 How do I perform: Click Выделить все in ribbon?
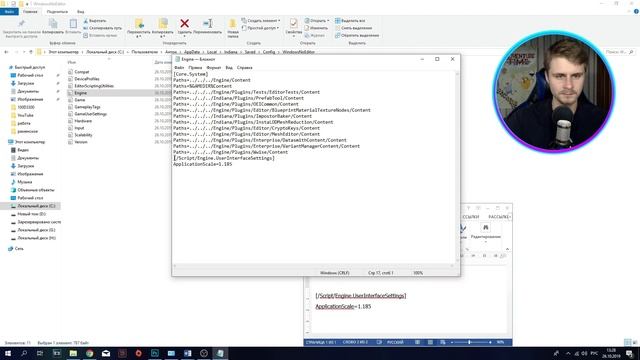tap(350, 20)
